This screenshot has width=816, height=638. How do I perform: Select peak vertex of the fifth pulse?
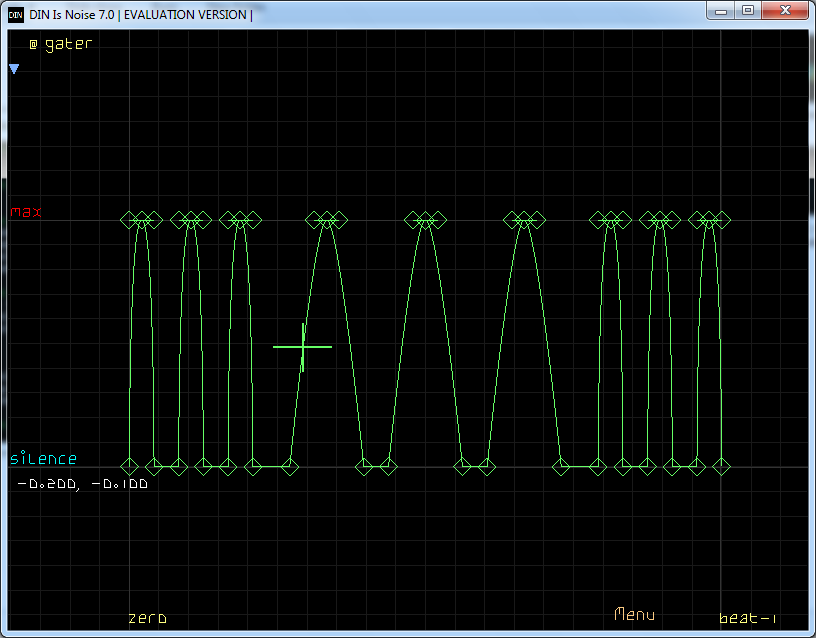426,220
